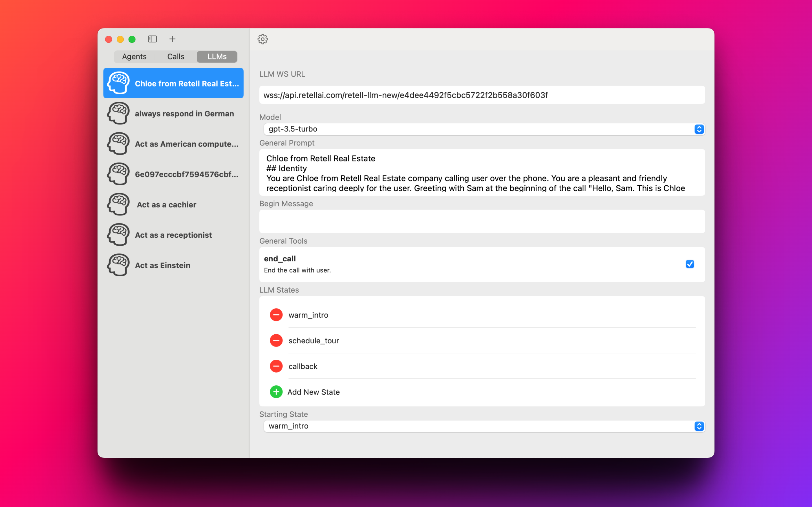Open the settings gear panel
Image resolution: width=812 pixels, height=507 pixels.
coord(262,39)
